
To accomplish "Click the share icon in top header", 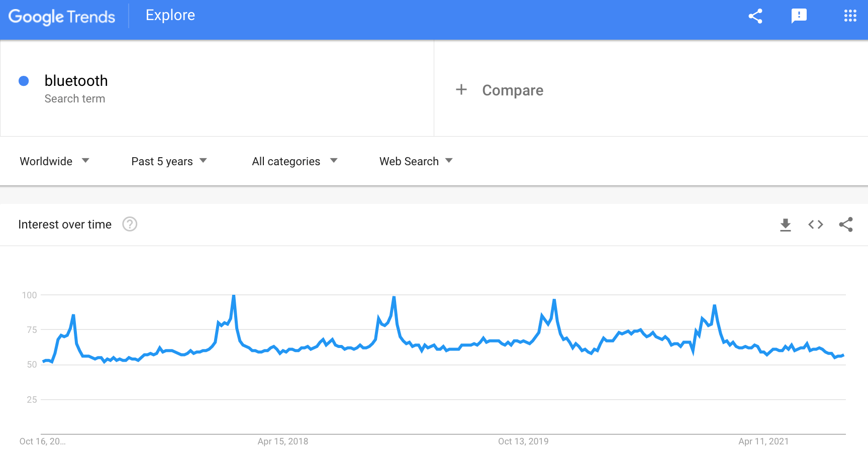I will coord(755,16).
